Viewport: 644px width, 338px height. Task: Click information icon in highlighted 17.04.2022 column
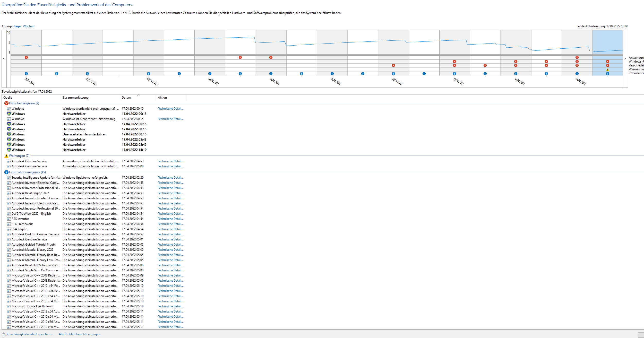coord(608,74)
